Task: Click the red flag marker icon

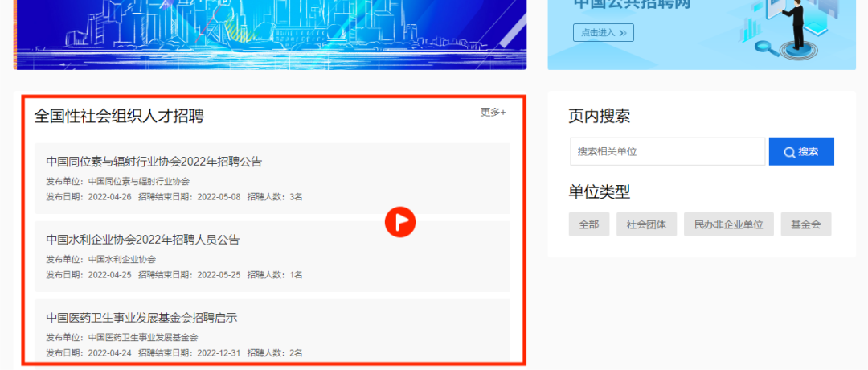Action: coord(399,222)
